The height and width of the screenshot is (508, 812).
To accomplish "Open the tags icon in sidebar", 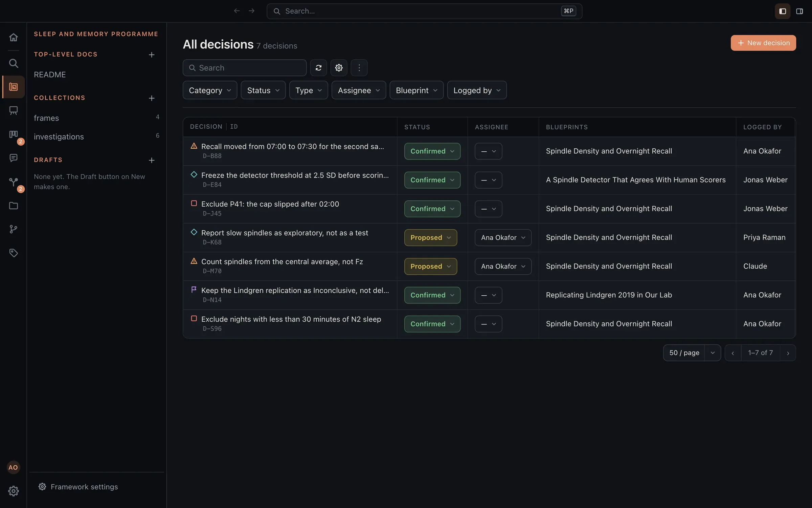I will 13,253.
